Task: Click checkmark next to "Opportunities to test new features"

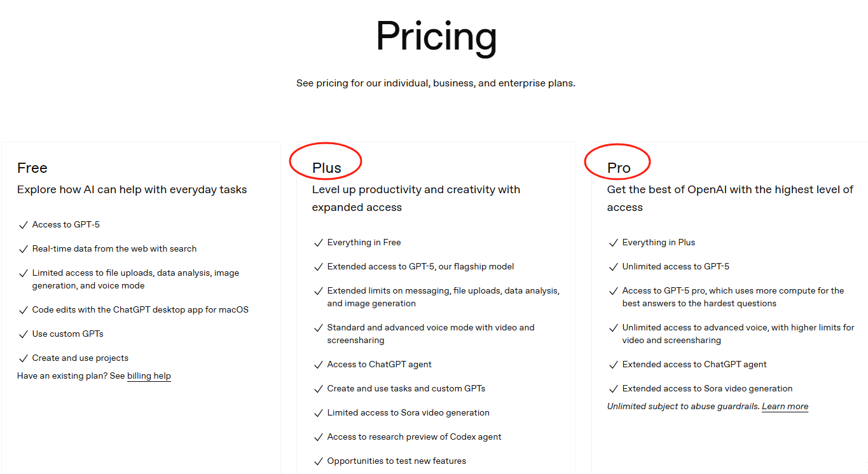Action: coord(318,461)
